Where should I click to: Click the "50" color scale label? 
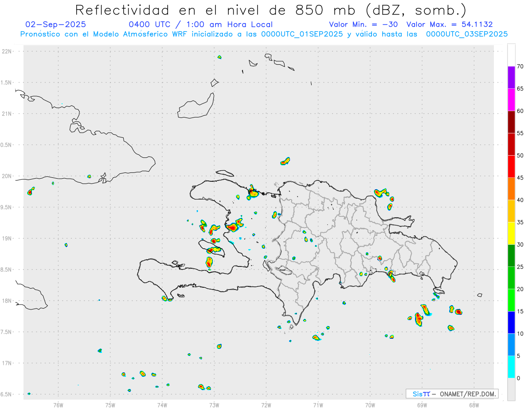click(520, 156)
